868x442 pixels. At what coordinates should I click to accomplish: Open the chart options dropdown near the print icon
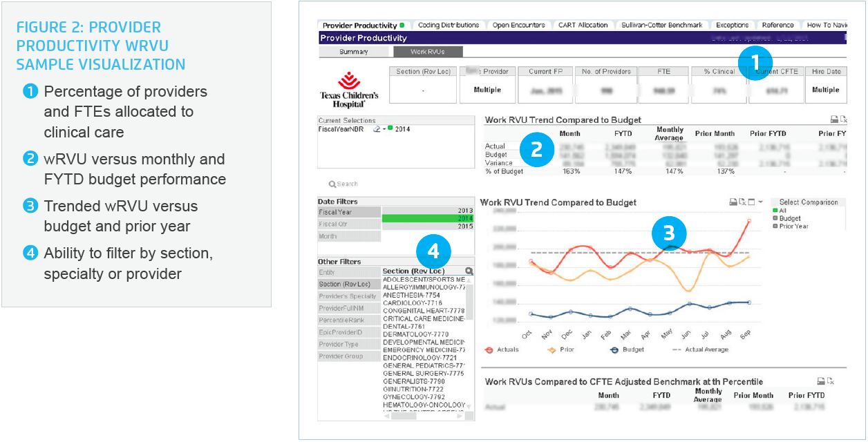click(760, 202)
